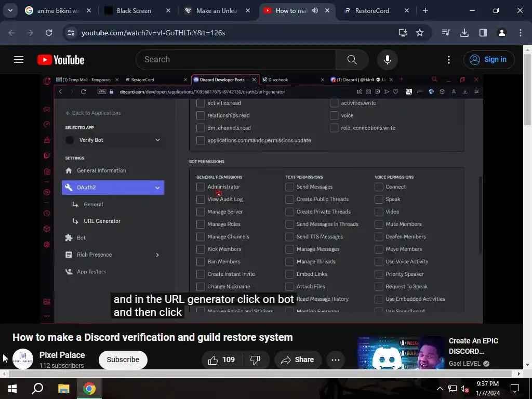Screen dimensions: 532x399
Task: Mute the tab via speaker icon
Action: coord(315,10)
